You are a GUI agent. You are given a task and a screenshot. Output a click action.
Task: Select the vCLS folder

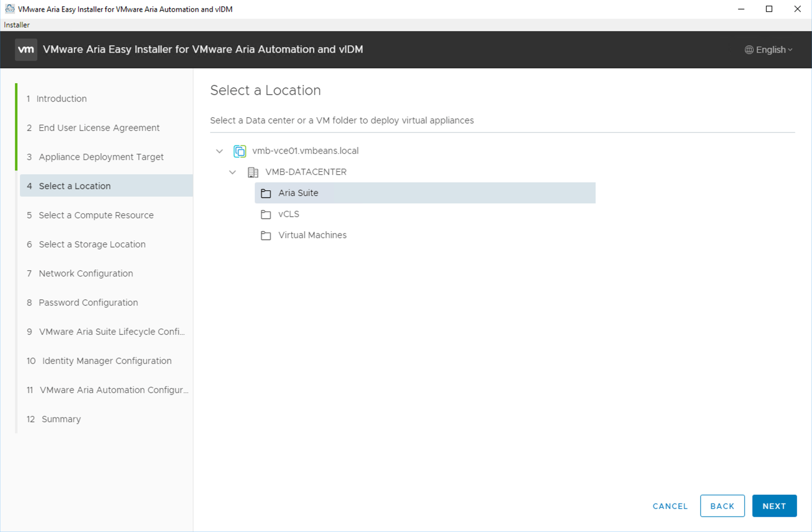(288, 214)
